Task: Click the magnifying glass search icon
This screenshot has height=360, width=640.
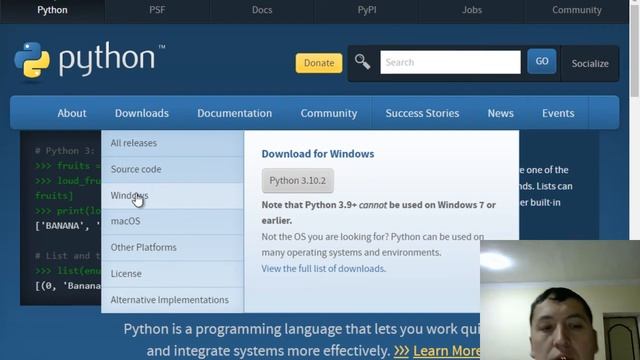Action: 362,62
